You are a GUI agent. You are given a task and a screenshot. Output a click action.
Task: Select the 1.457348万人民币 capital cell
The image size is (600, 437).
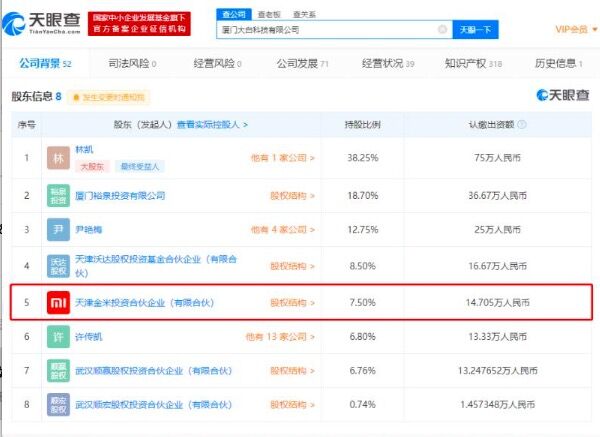point(497,404)
